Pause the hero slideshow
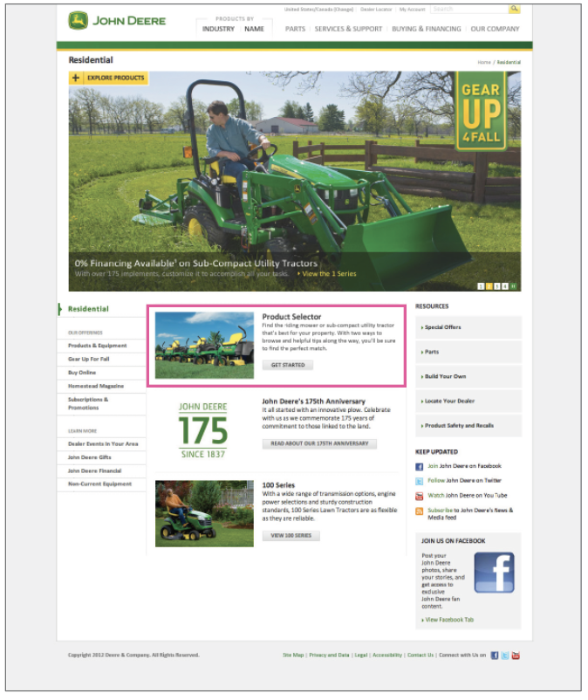588x700 pixels. point(514,286)
